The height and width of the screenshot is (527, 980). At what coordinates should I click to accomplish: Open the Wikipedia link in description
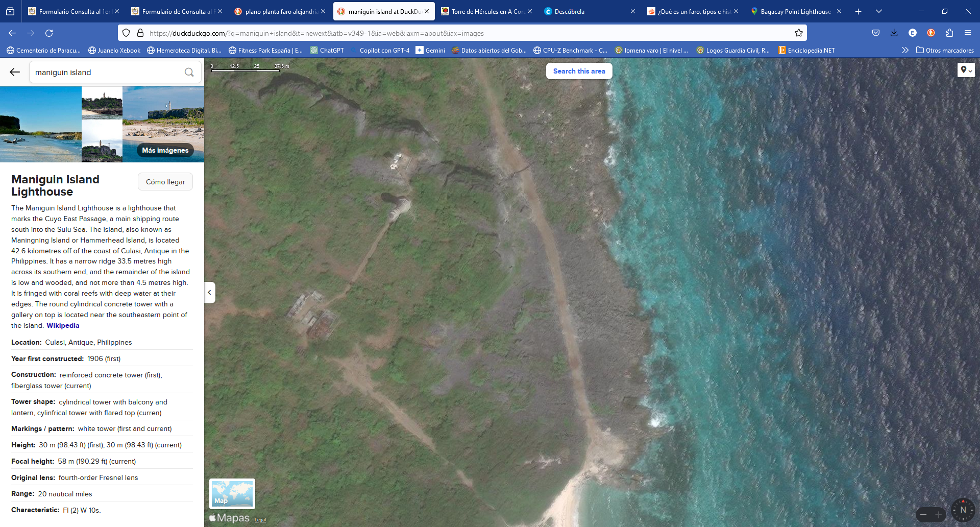click(63, 326)
